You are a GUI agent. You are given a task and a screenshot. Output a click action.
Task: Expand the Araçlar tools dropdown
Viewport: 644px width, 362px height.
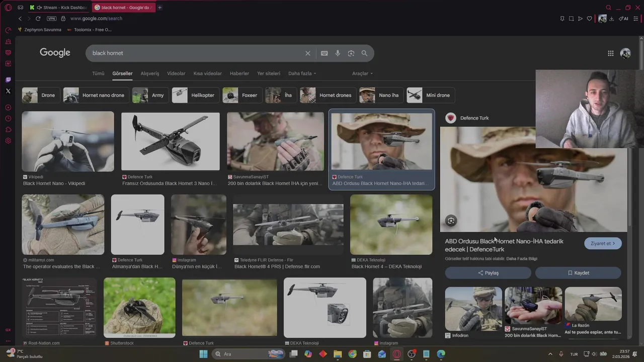362,73
